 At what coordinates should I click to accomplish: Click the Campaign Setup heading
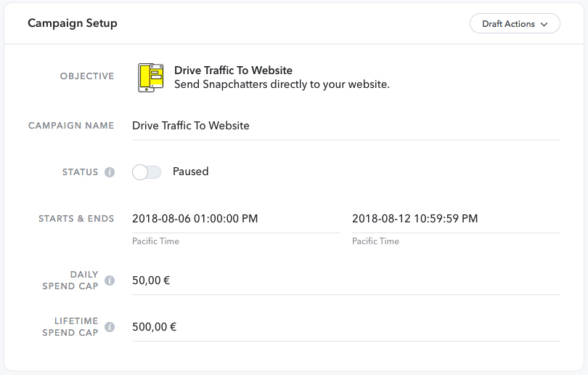[73, 23]
